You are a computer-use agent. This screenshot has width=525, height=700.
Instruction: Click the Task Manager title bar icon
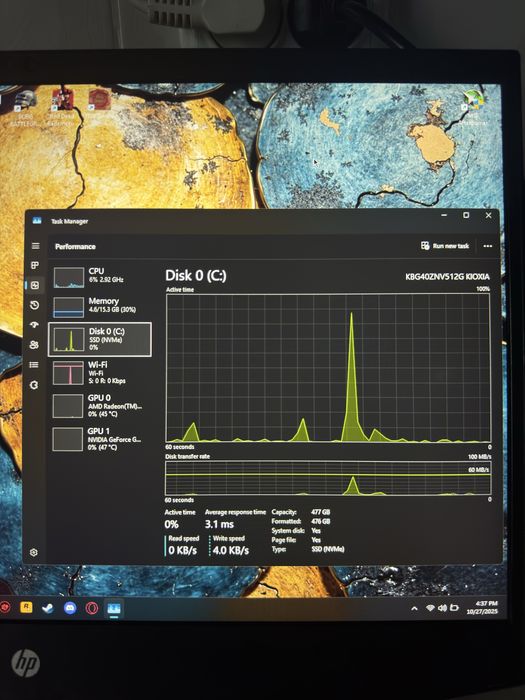click(x=37, y=221)
